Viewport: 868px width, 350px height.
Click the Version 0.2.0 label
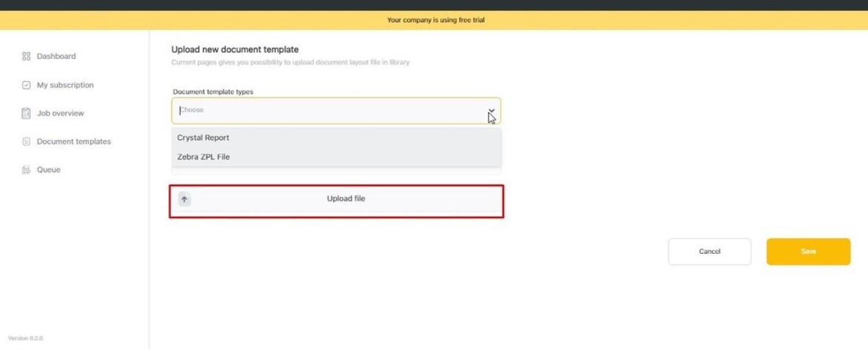pos(25,338)
